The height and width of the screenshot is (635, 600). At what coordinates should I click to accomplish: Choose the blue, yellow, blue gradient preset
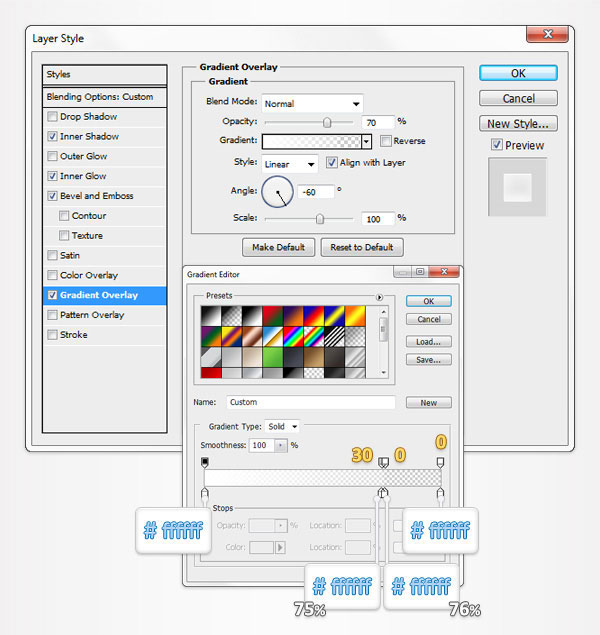pyautogui.click(x=335, y=316)
